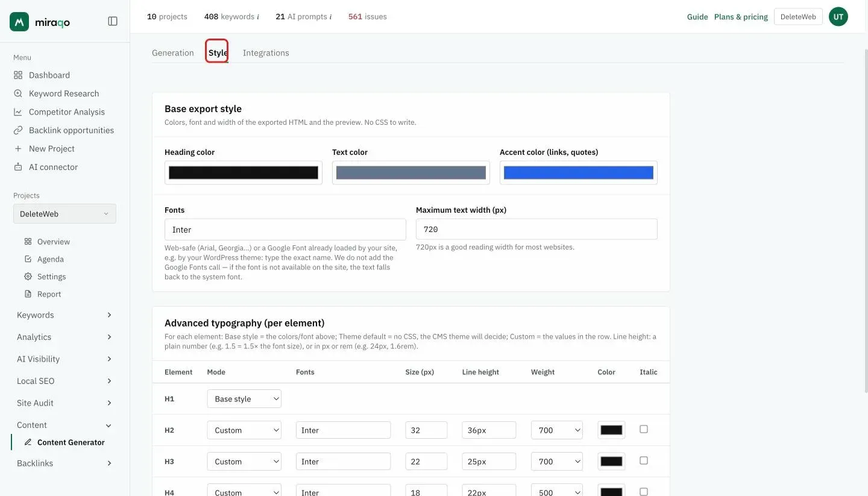Click the 561 issues link
Screen dimensions: 868x496
pos(368,17)
